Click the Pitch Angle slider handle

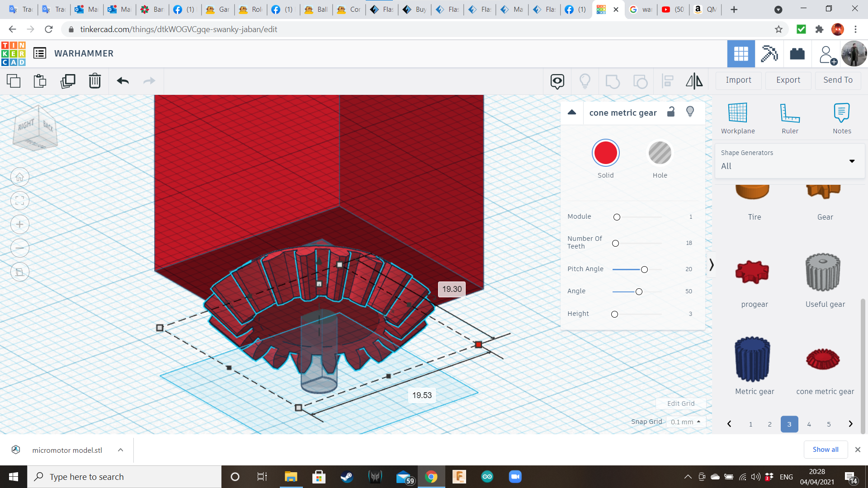pos(644,270)
